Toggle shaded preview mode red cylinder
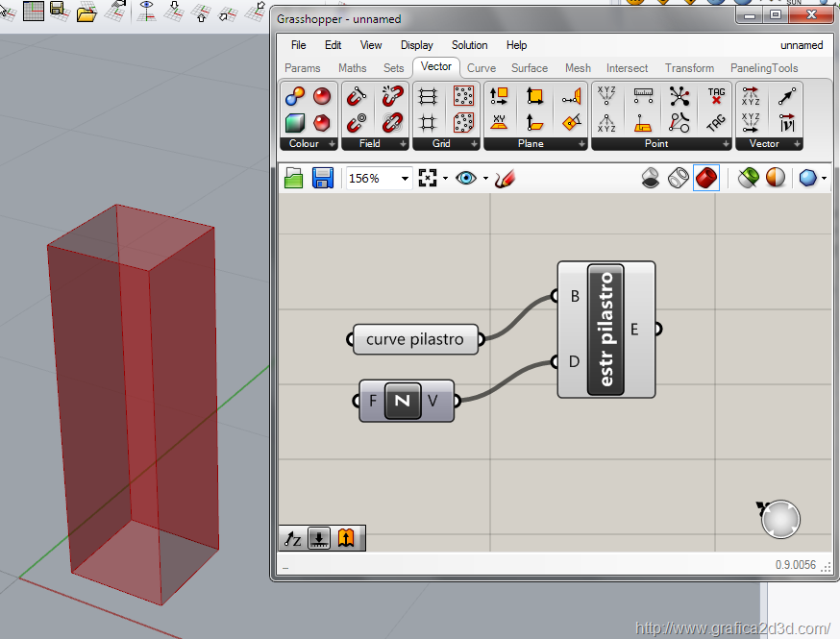This screenshot has height=639, width=840. [706, 178]
